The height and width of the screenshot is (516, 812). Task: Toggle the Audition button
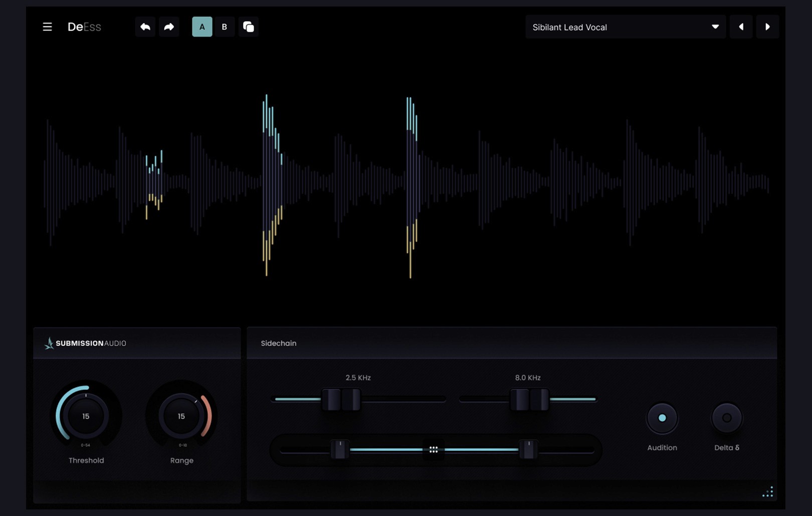(x=662, y=418)
